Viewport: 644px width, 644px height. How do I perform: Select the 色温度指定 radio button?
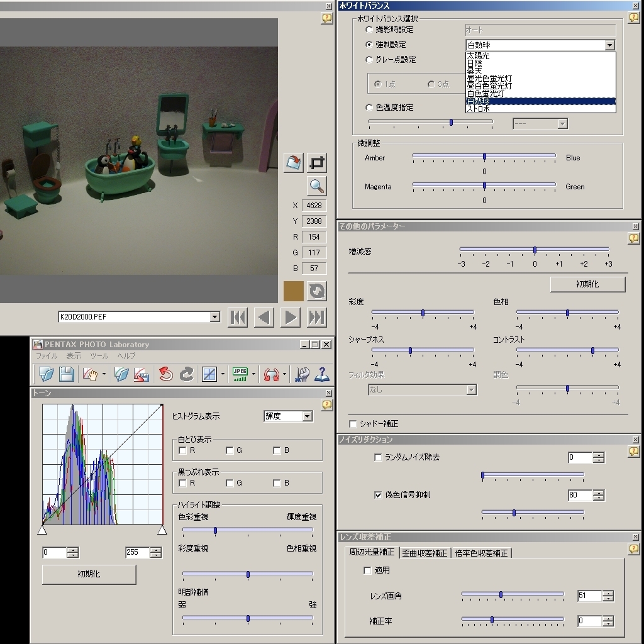[x=369, y=108]
